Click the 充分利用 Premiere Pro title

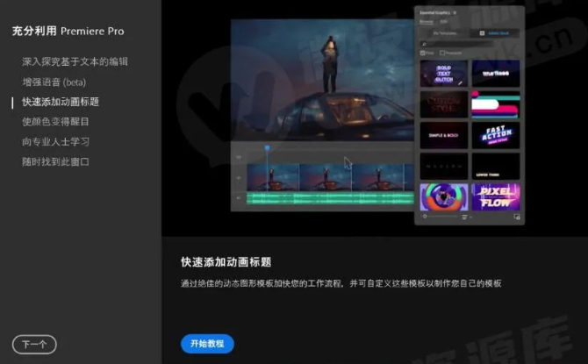pyautogui.click(x=68, y=31)
